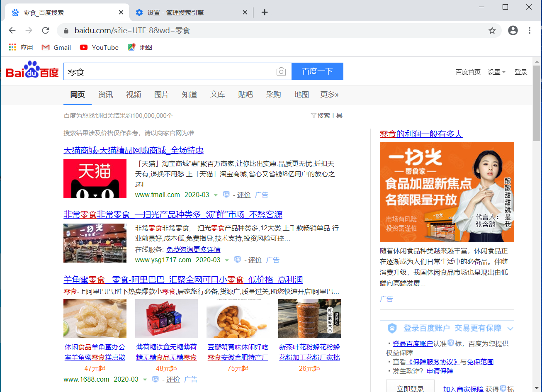Switch to 图片 tab
Image resolution: width=542 pixels, height=392 pixels.
(161, 95)
